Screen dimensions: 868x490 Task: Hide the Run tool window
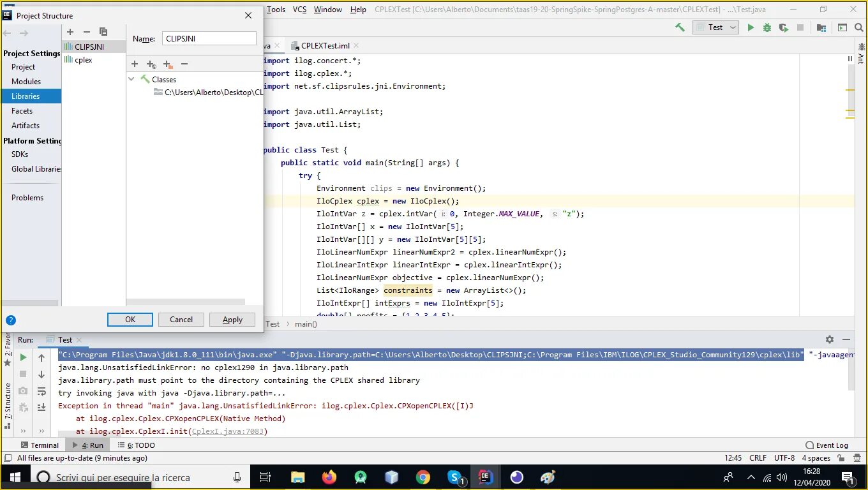coord(846,339)
